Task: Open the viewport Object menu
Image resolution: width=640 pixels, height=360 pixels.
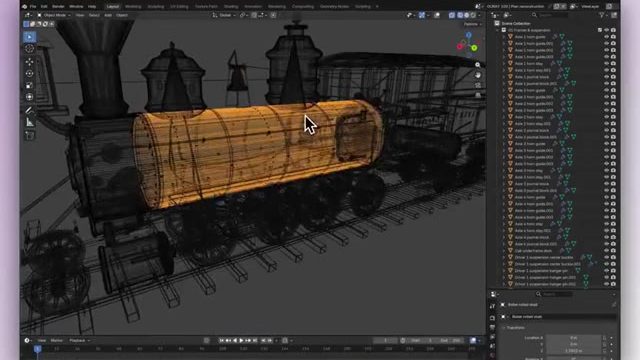Action: tap(122, 15)
